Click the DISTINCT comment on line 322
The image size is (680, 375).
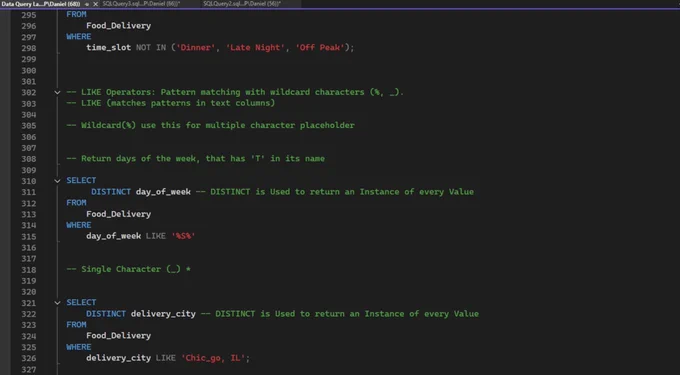(x=340, y=314)
